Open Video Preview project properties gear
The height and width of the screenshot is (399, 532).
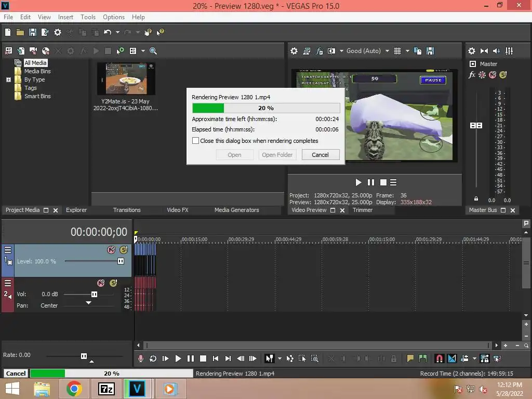click(x=294, y=51)
